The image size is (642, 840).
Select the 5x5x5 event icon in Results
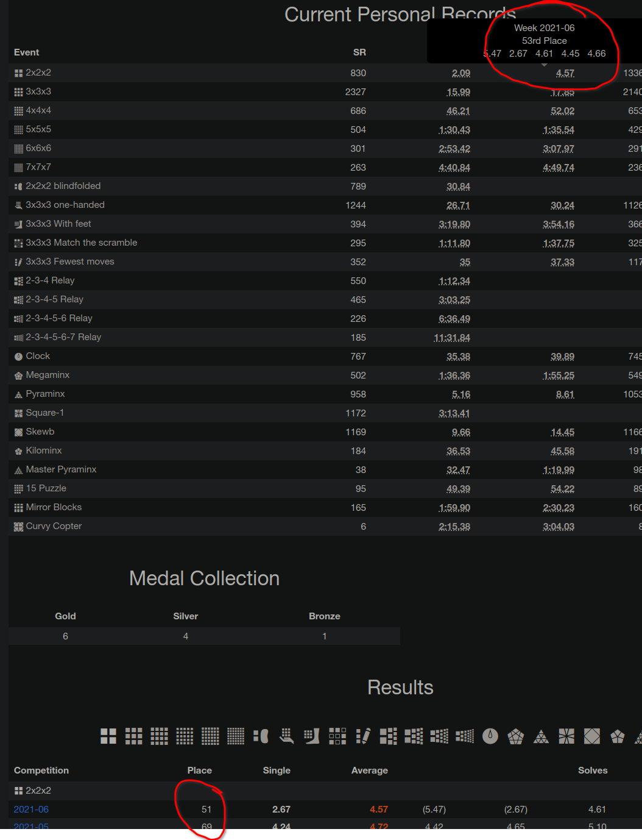click(185, 736)
